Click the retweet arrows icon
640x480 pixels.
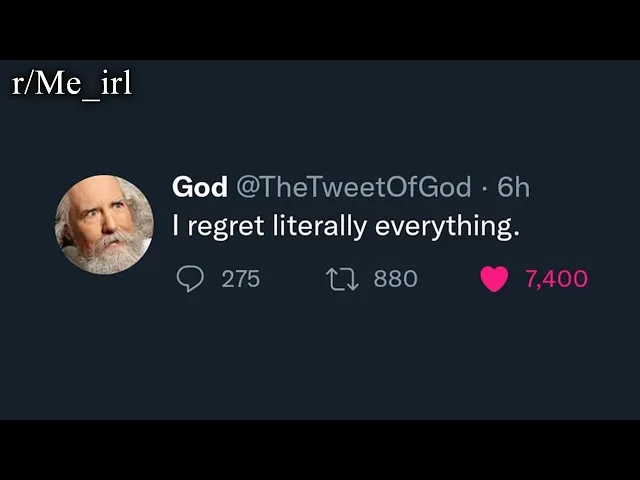pos(342,279)
